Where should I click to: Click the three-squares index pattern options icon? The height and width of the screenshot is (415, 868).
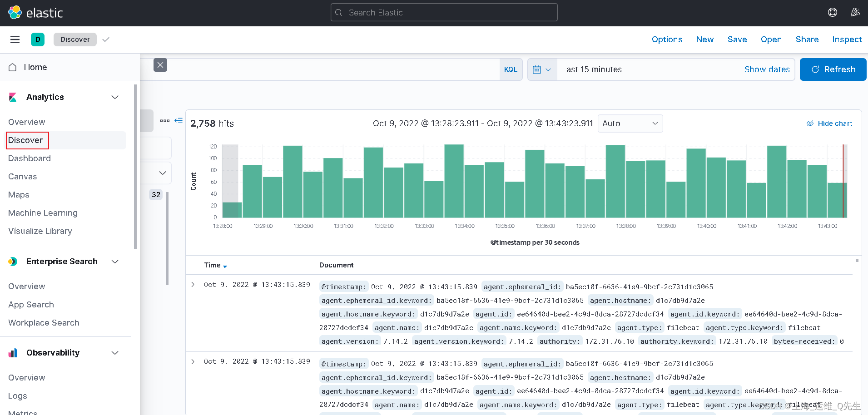point(165,121)
